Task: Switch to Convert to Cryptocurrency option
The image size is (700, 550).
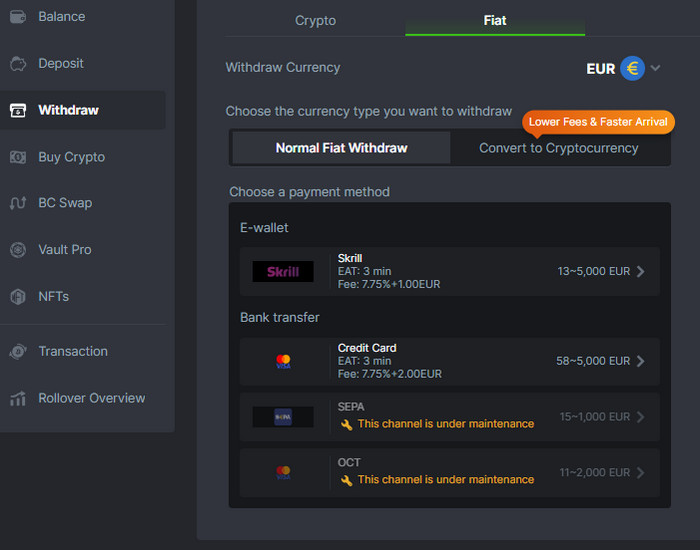Action: (x=558, y=148)
